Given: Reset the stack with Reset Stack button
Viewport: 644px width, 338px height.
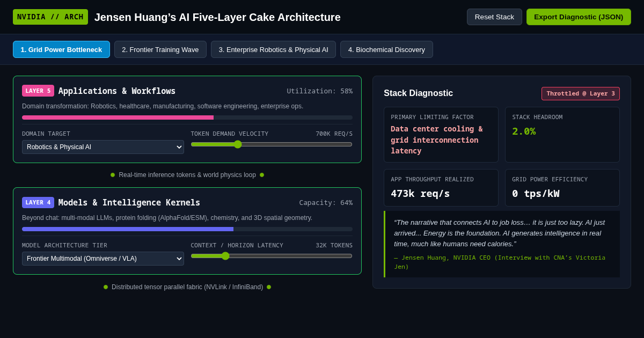Looking at the screenshot, I should click(x=494, y=17).
